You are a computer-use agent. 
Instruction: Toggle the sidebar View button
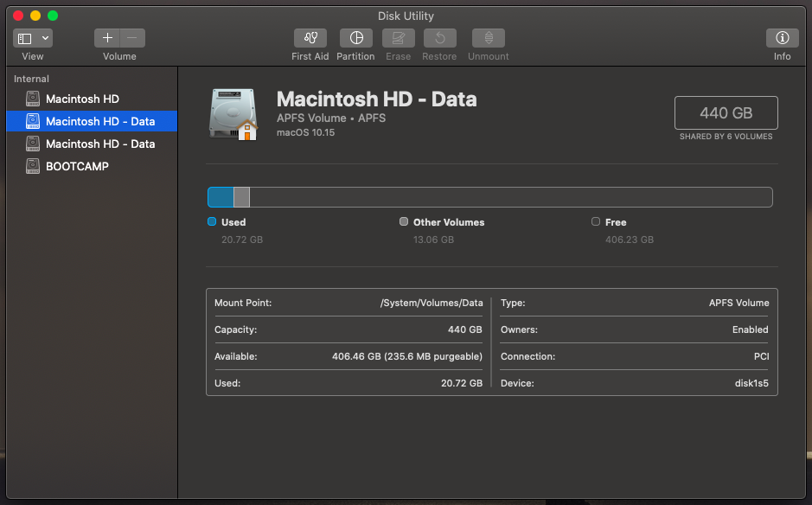pyautogui.click(x=24, y=38)
